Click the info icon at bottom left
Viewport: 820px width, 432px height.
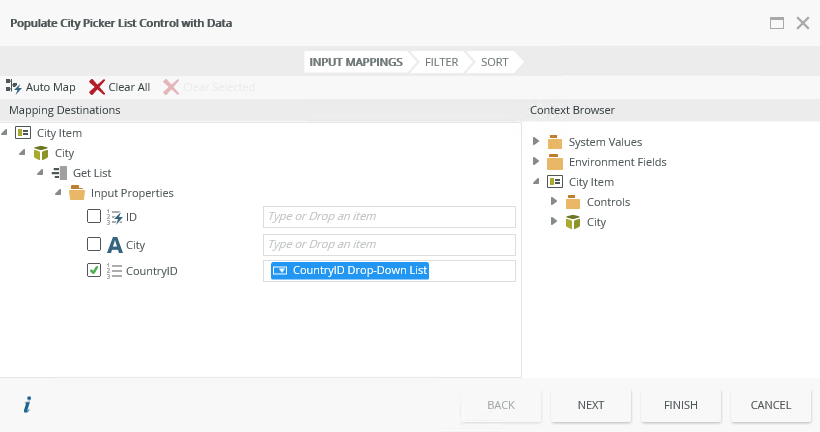(27, 404)
